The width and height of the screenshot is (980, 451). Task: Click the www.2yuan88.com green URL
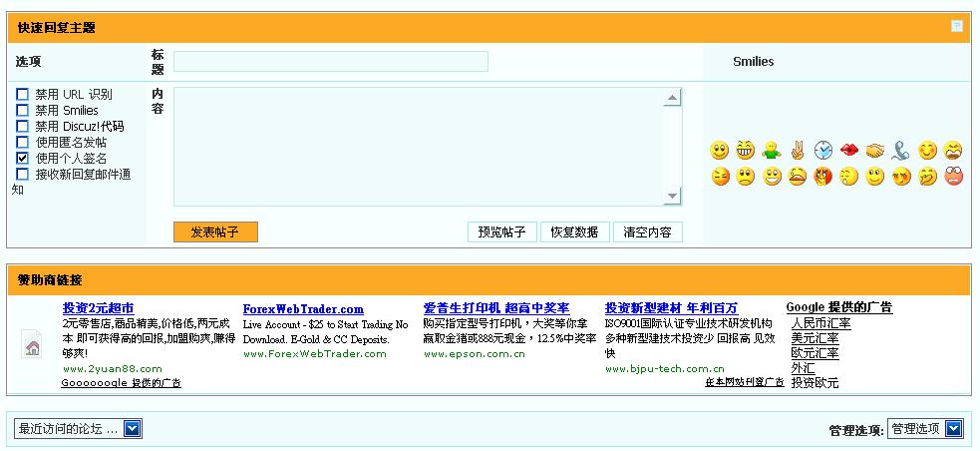(113, 368)
